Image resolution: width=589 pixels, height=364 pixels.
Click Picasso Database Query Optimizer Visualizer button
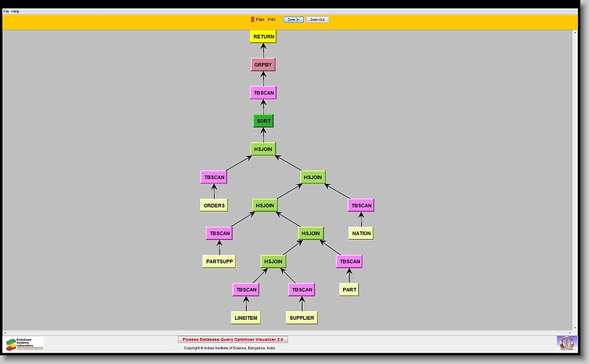(x=233, y=339)
